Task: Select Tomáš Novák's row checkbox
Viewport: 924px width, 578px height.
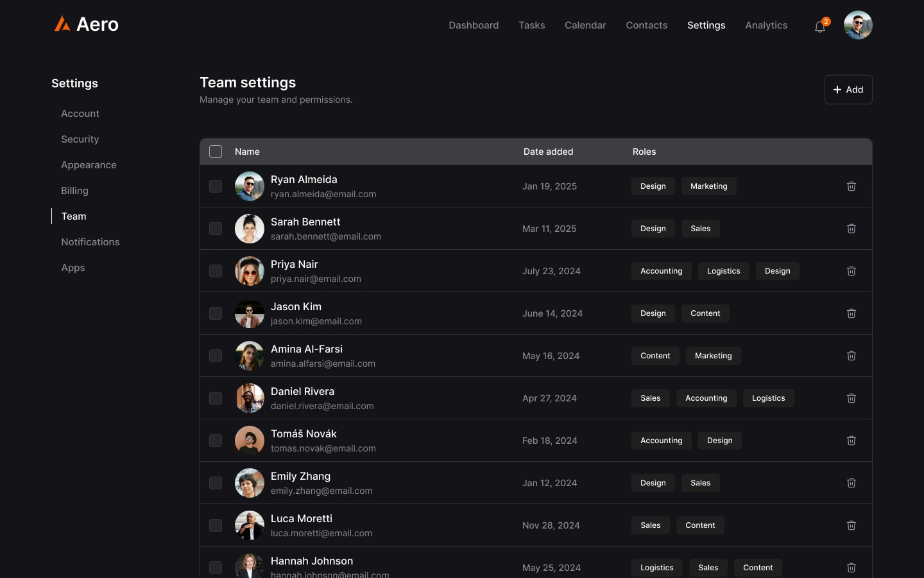Action: tap(216, 441)
